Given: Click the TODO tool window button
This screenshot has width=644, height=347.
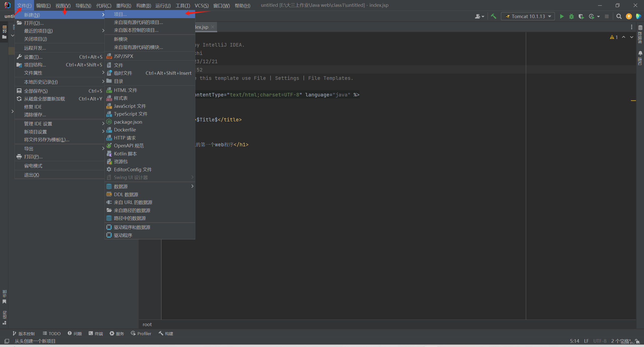Looking at the screenshot, I should (52, 333).
